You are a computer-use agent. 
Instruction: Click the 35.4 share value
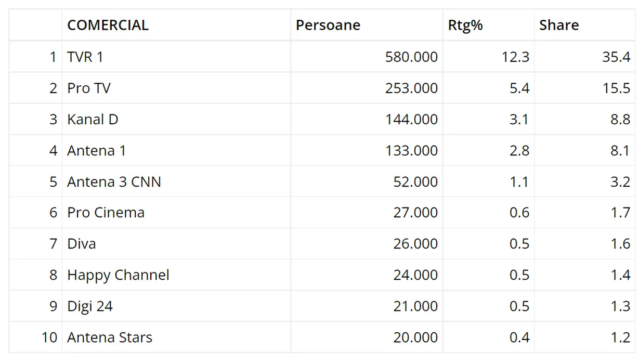click(616, 57)
